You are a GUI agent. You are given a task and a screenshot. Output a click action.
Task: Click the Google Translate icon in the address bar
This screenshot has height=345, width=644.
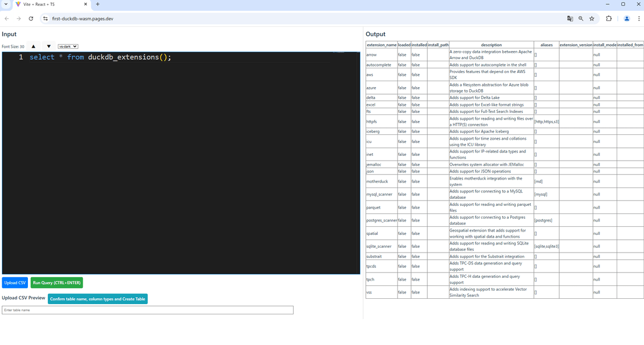(x=569, y=18)
